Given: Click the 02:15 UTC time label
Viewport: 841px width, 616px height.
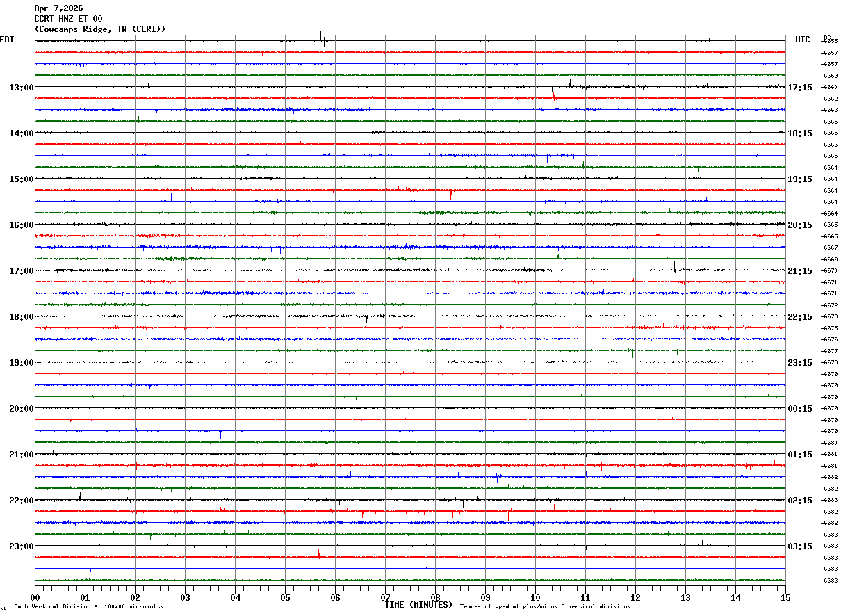Looking at the screenshot, I should point(800,501).
